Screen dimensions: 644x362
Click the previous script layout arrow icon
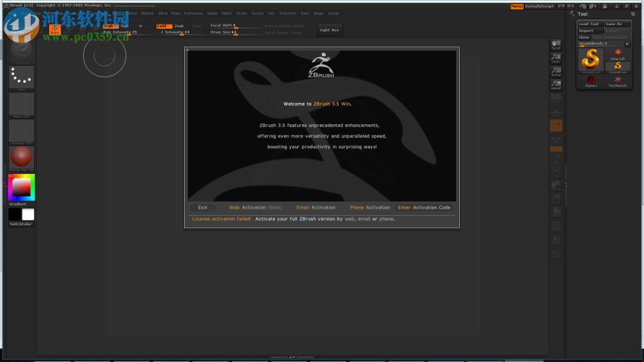561,6
